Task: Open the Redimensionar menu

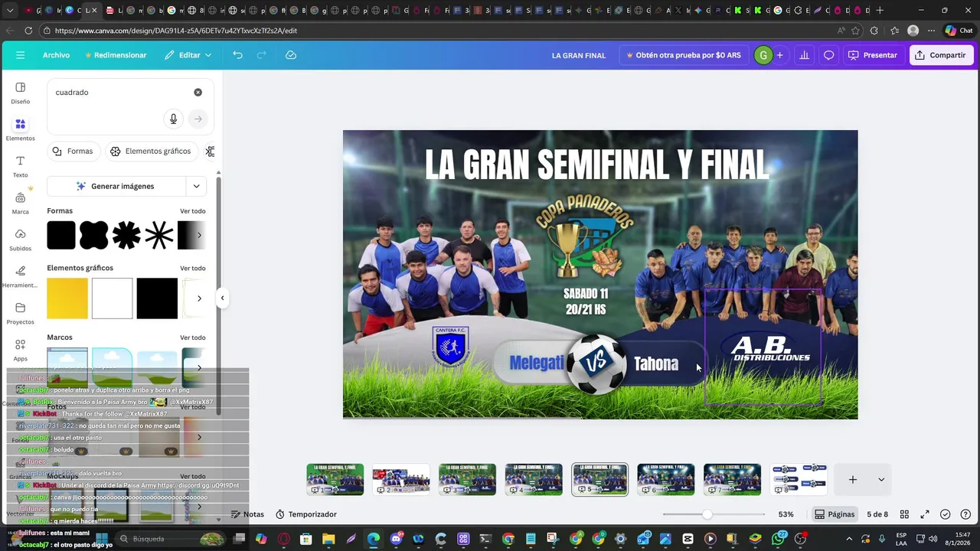Action: (116, 55)
